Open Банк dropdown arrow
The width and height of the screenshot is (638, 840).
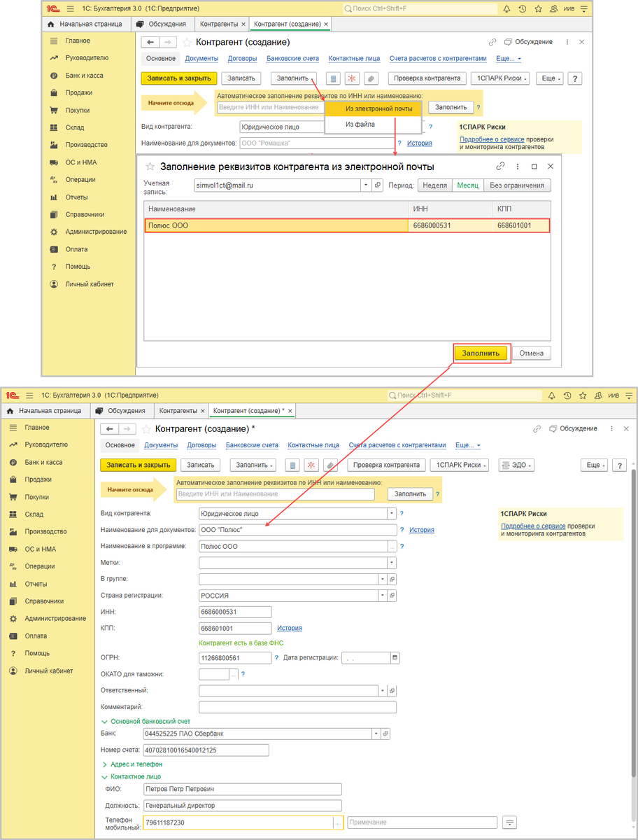(376, 734)
